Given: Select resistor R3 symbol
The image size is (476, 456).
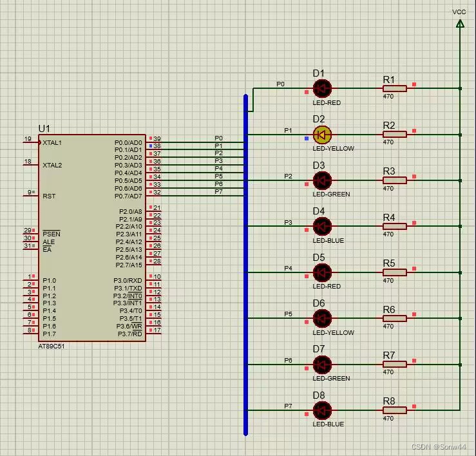Looking at the screenshot, I should point(395,180).
